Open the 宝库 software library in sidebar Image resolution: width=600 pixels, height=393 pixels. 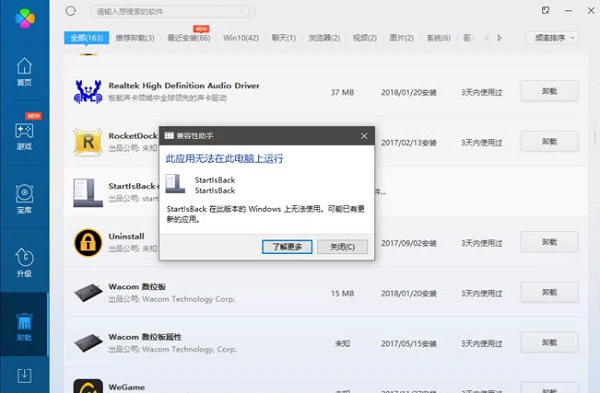pos(24,199)
